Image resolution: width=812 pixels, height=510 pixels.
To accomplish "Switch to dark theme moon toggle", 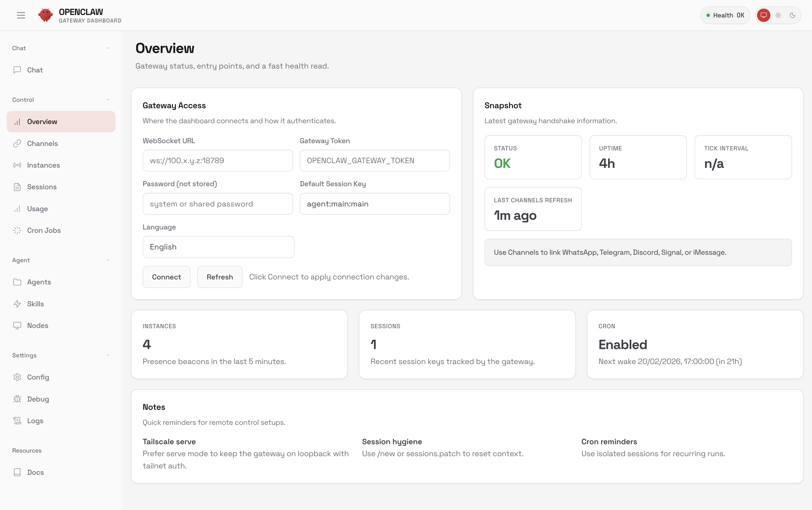I will click(x=793, y=15).
